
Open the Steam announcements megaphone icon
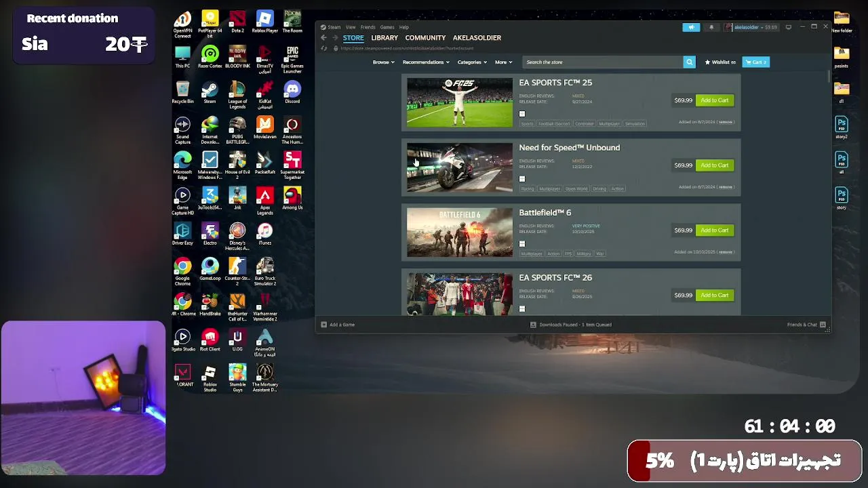691,27
